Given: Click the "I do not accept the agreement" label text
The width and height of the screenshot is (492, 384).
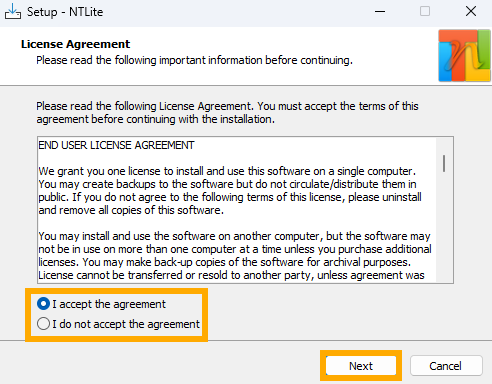Looking at the screenshot, I should click(x=126, y=324).
